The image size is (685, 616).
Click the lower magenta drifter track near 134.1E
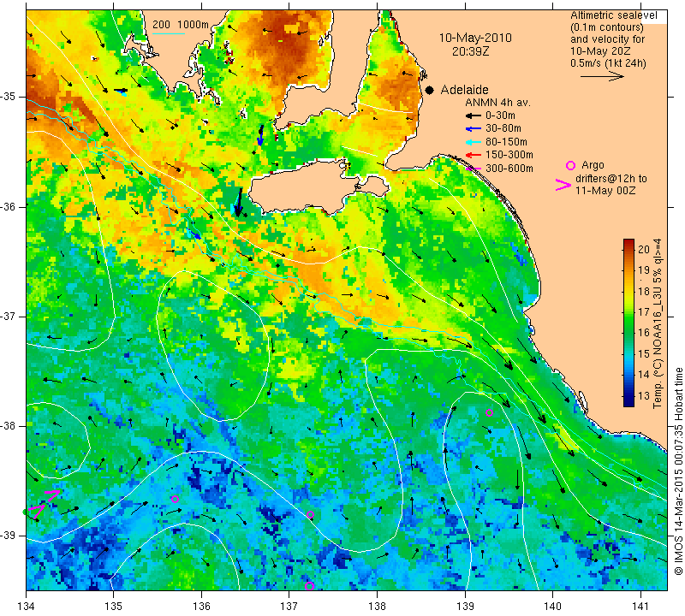click(x=37, y=512)
